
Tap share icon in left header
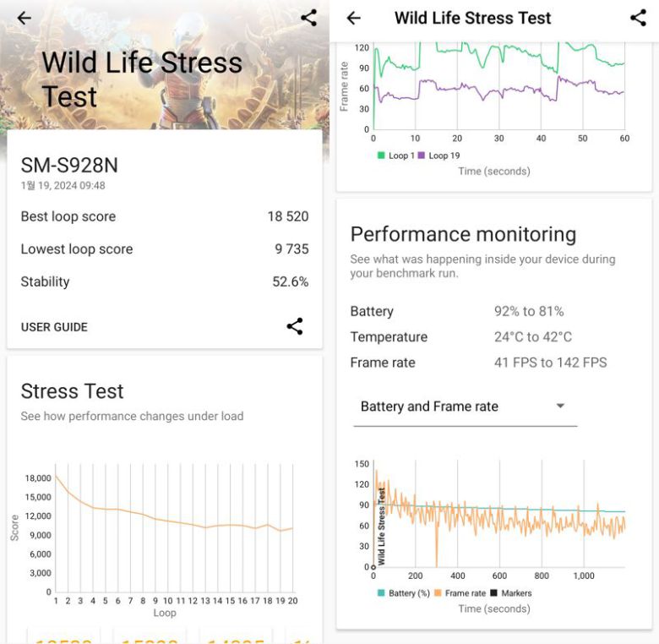(x=309, y=18)
